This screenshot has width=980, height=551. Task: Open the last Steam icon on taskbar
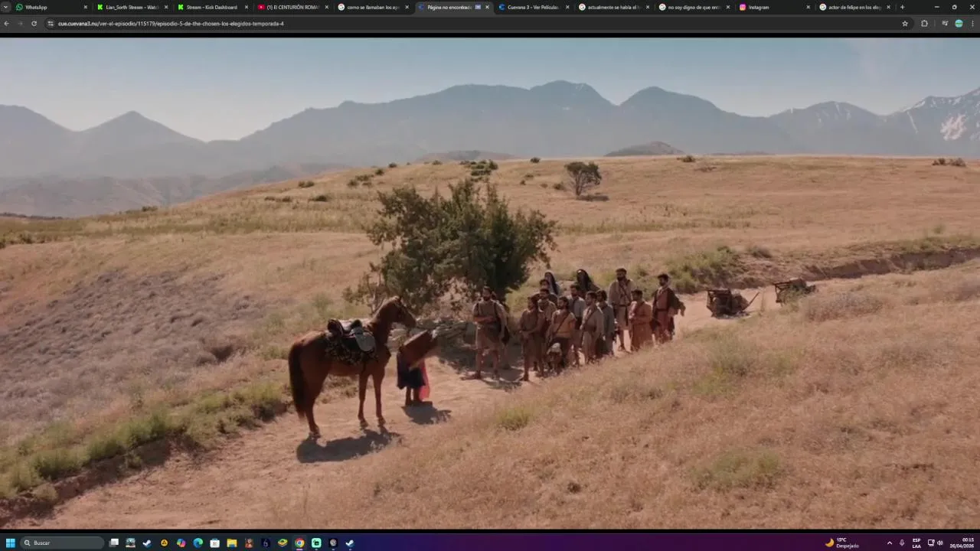coord(350,543)
